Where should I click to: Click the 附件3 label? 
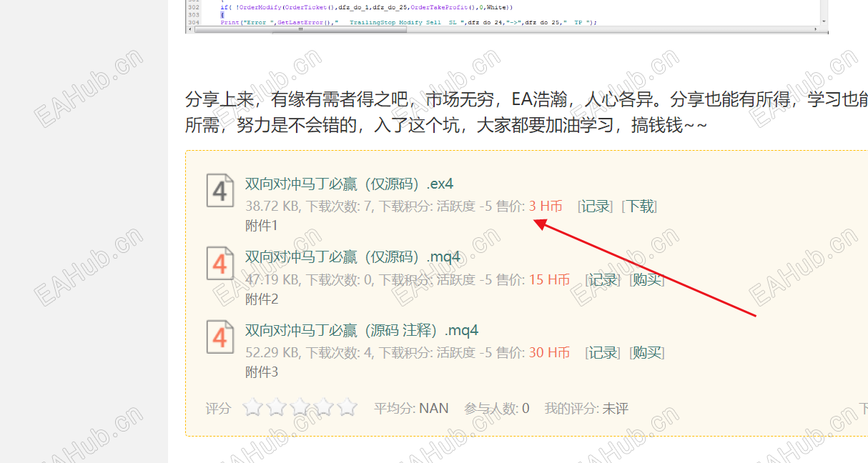click(262, 372)
